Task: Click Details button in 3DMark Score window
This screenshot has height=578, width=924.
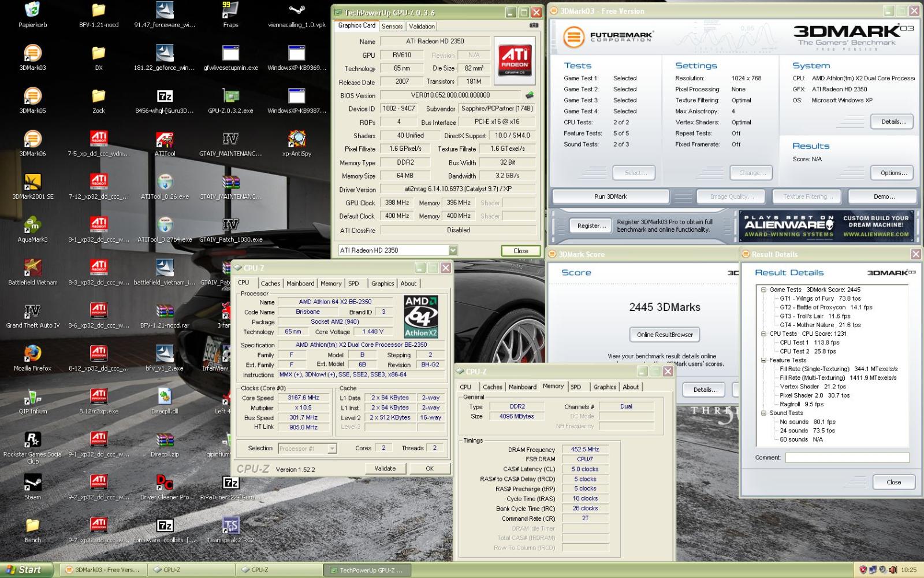Action: coord(705,390)
